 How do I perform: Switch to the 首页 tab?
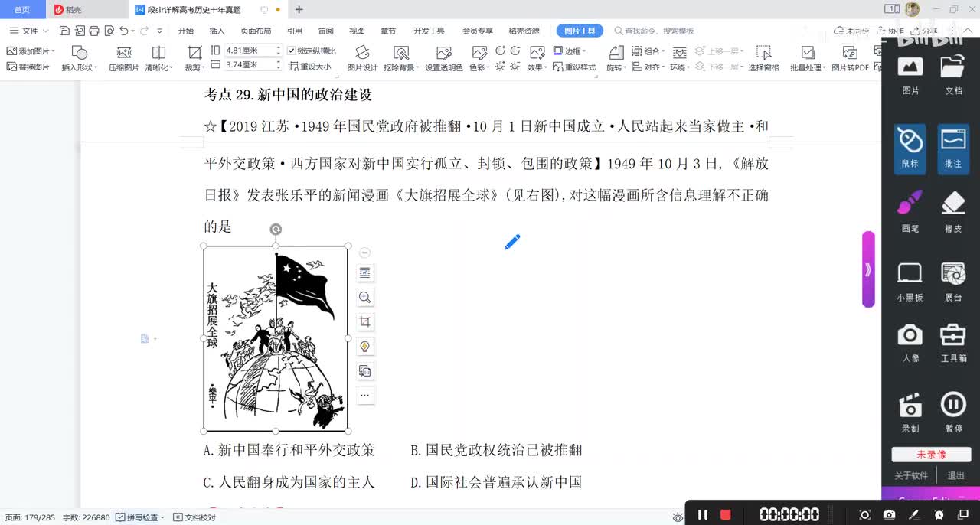click(22, 10)
